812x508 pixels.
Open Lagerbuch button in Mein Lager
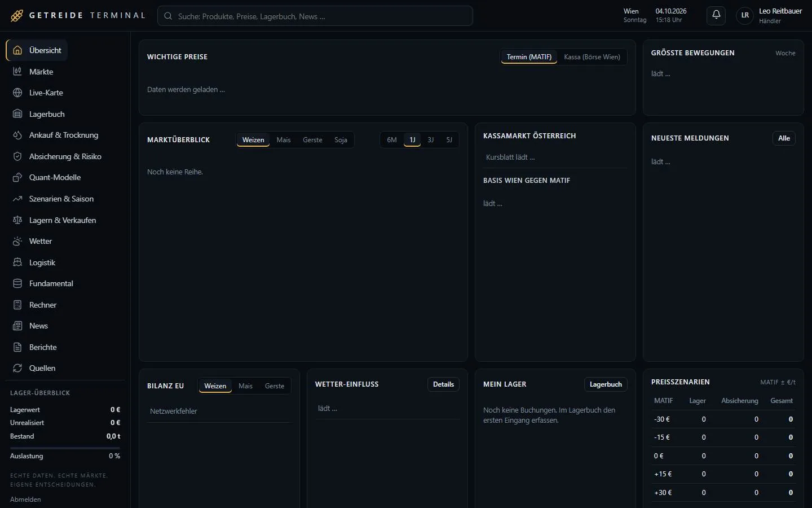click(606, 384)
